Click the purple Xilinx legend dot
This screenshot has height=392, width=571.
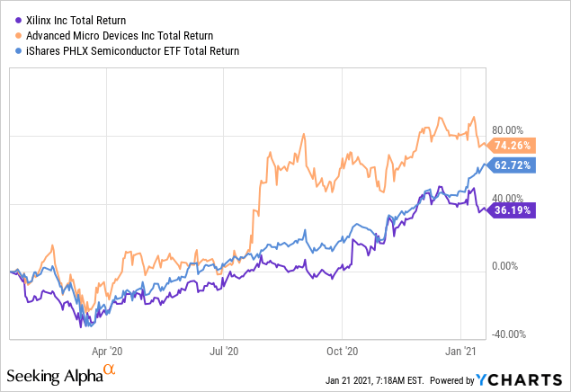pyautogui.click(x=18, y=21)
